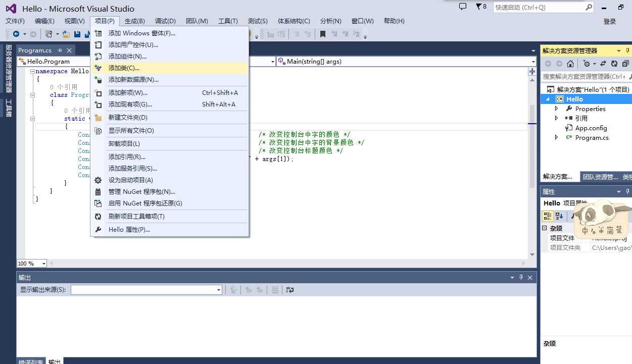Click the navigate backward toolbar icon
Viewport: 632px width, 364px height.
click(16, 34)
